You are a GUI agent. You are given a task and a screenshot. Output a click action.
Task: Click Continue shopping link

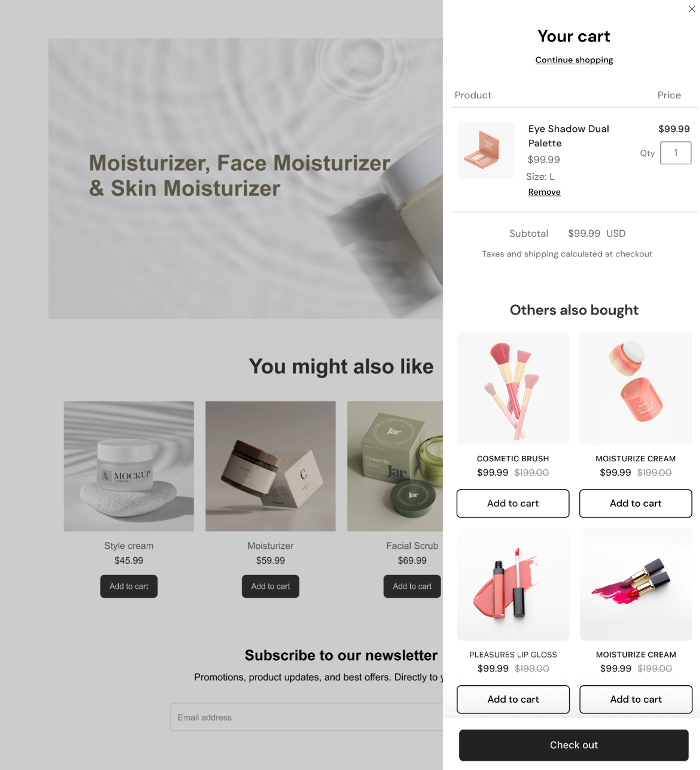(x=574, y=60)
